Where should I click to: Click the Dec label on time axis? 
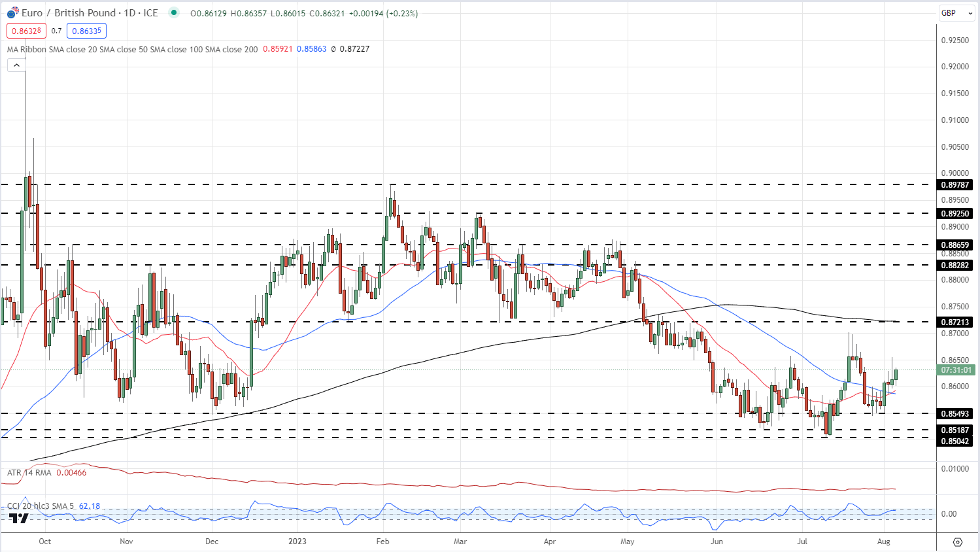click(x=211, y=542)
